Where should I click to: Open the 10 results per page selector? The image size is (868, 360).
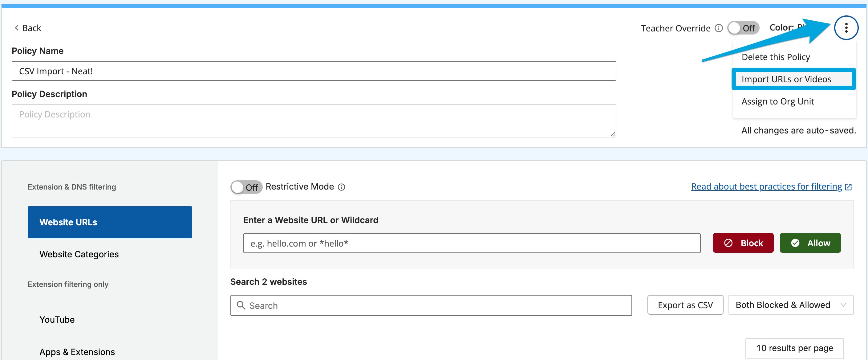tap(794, 348)
